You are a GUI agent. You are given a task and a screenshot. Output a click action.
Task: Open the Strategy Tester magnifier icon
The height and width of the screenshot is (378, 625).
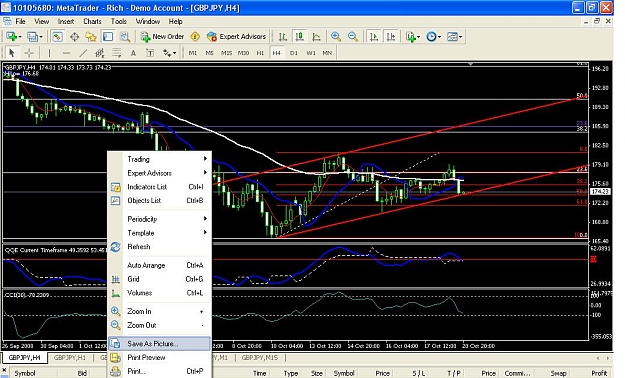pyautogui.click(x=125, y=37)
